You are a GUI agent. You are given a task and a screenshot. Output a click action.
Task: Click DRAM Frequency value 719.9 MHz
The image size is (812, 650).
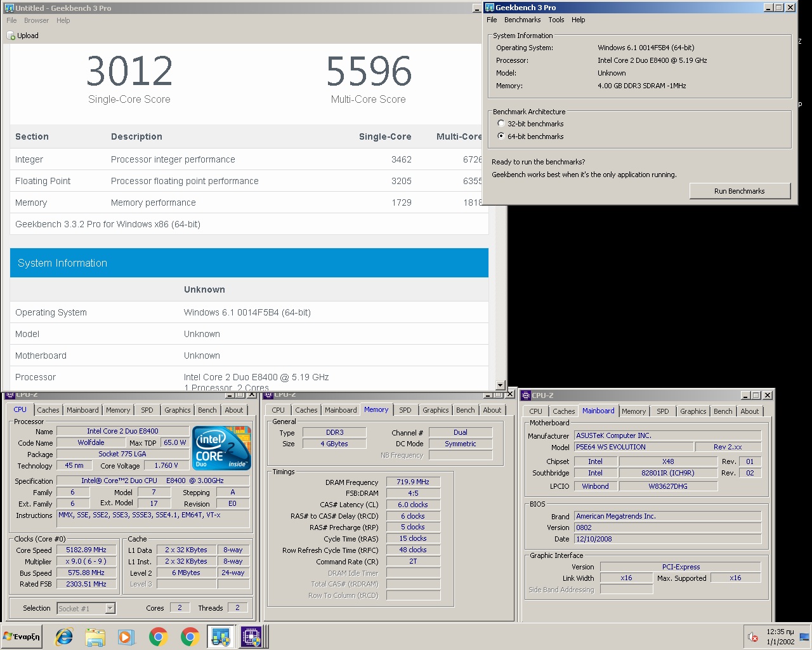[413, 482]
